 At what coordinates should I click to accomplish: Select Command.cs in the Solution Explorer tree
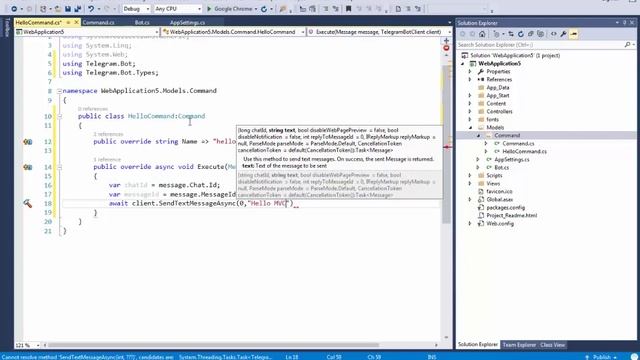pos(518,144)
